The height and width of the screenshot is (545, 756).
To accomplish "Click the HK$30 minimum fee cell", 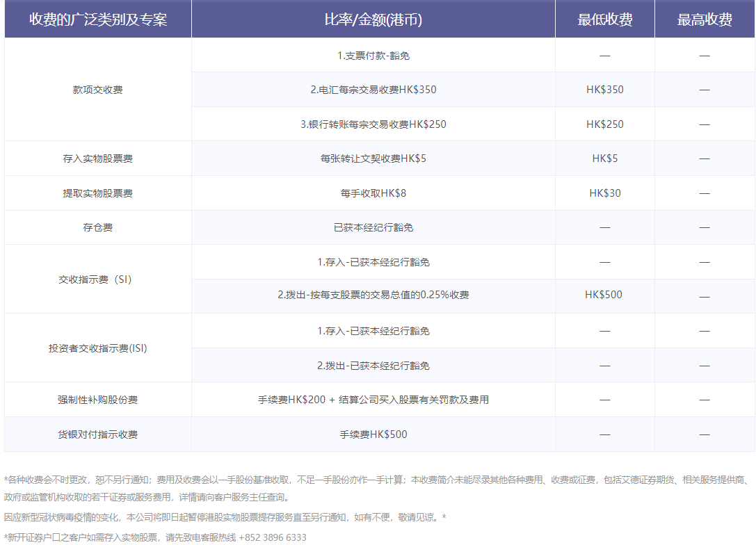I will pyautogui.click(x=604, y=193).
